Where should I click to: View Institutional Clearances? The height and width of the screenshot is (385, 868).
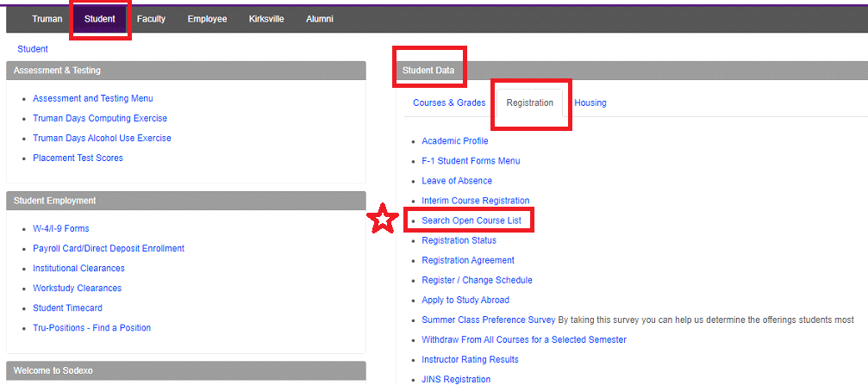(x=78, y=268)
